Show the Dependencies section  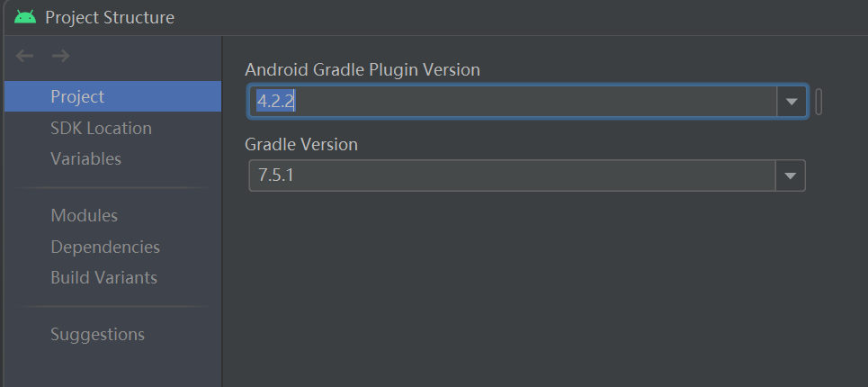pyautogui.click(x=104, y=247)
